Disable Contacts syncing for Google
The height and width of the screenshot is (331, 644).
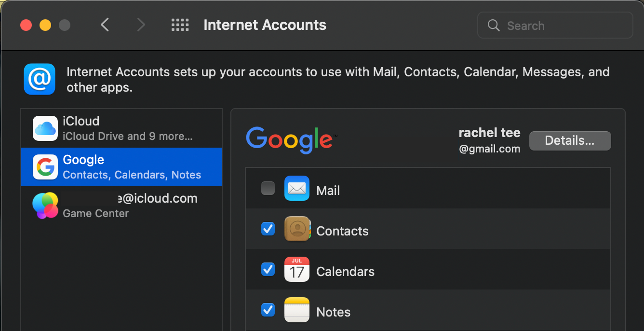268,229
